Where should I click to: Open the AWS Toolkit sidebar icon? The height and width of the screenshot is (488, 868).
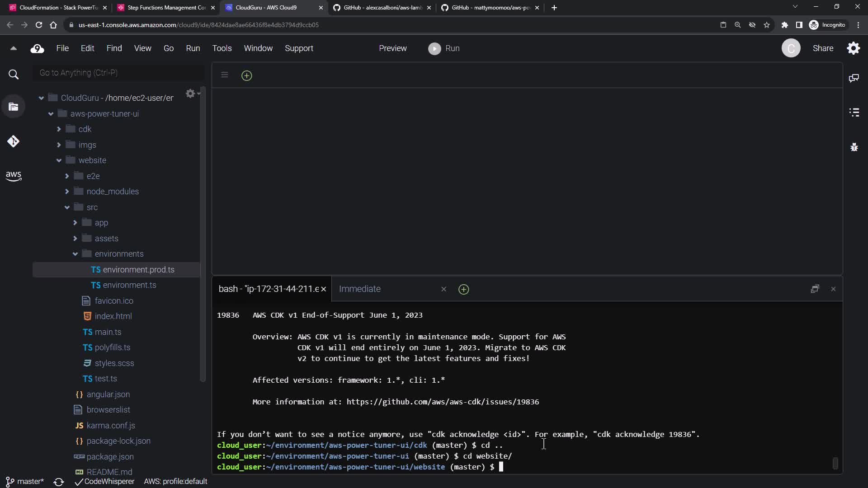point(13,176)
